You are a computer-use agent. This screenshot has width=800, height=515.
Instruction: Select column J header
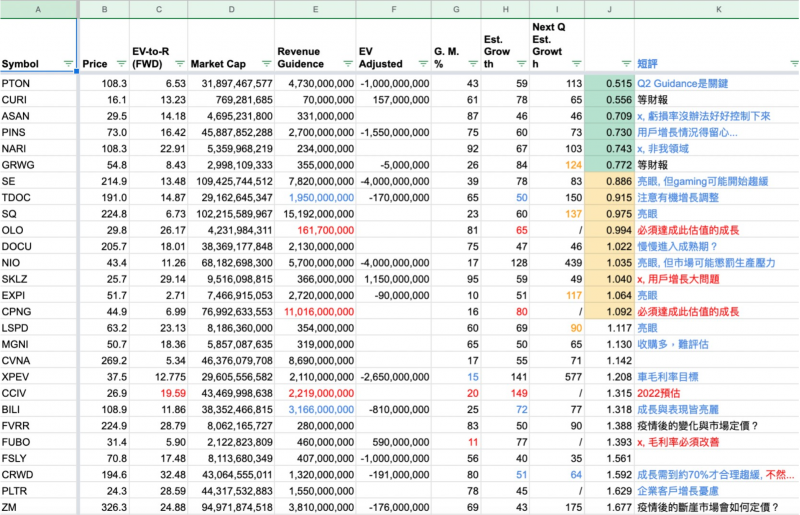[609, 9]
